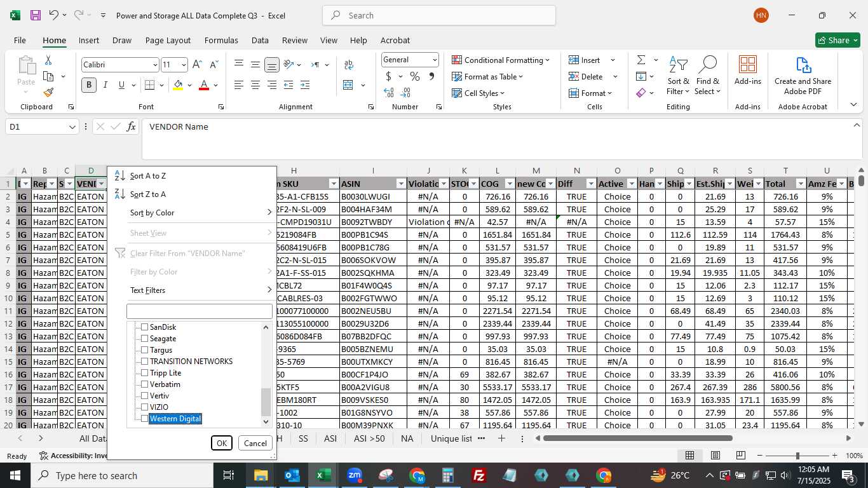Center align text horizontally
Screen dimensions: 868x488
[x=255, y=85]
